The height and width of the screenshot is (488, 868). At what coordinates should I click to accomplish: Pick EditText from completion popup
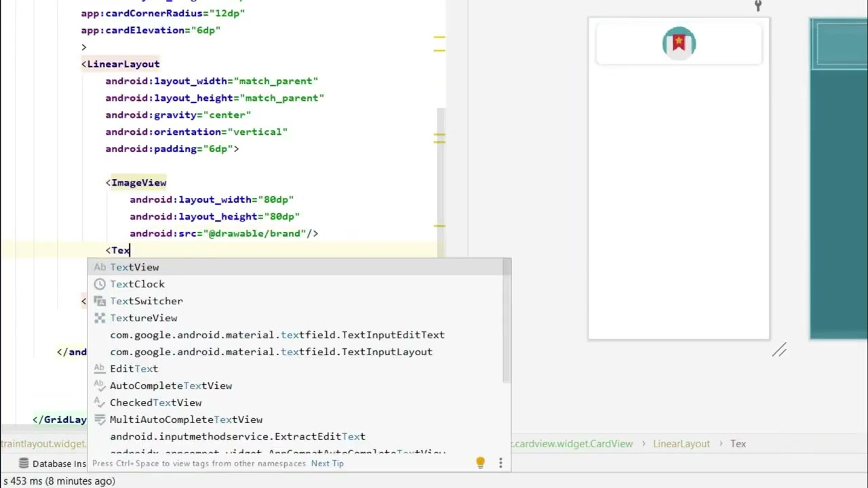[x=299, y=369]
